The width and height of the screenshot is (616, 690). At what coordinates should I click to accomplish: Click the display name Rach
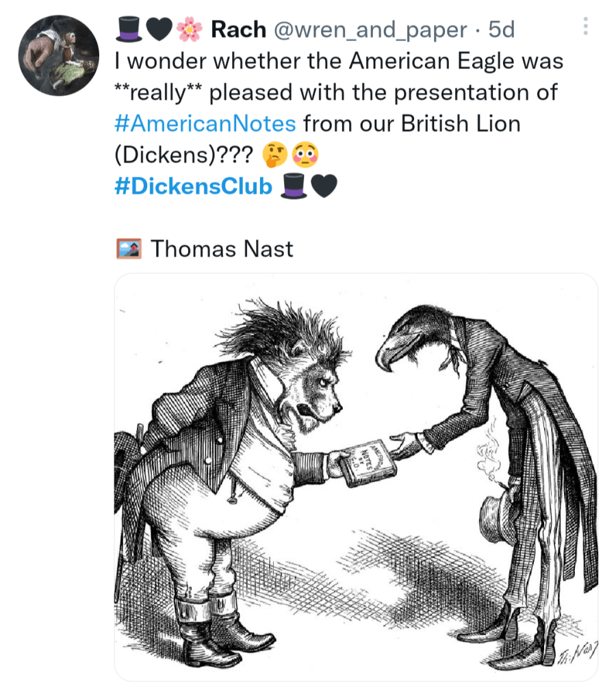[239, 29]
